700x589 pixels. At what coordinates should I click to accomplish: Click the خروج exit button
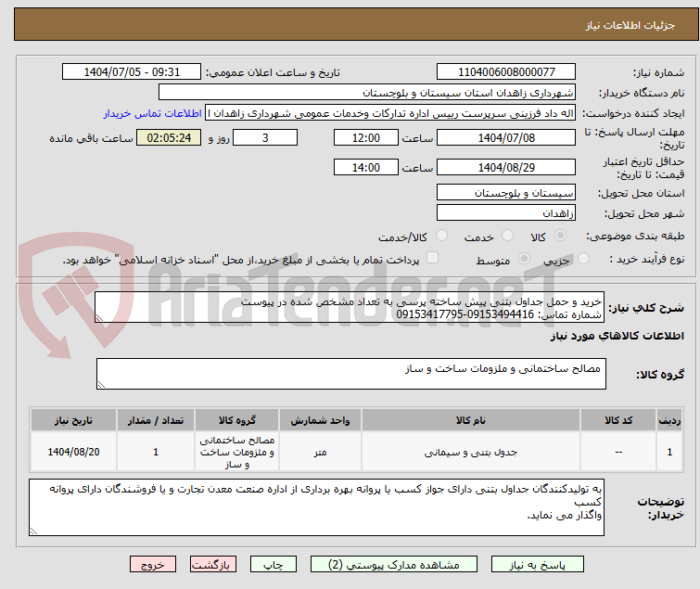coord(153,565)
